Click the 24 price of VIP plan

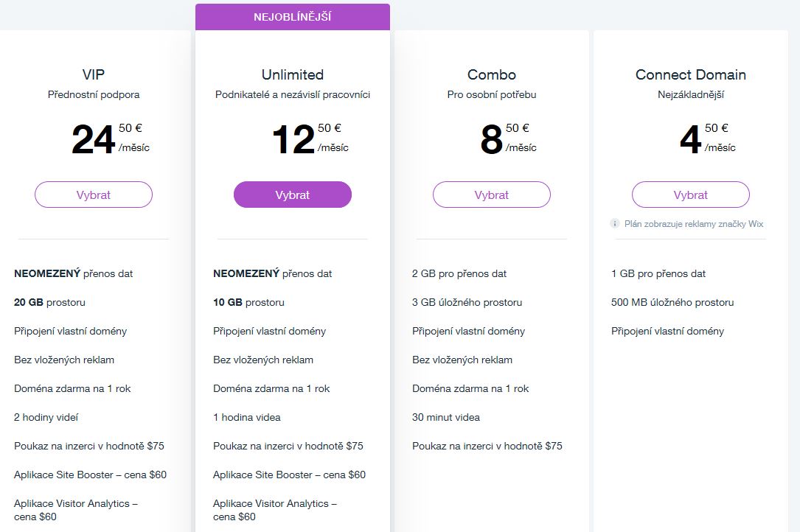click(x=94, y=140)
